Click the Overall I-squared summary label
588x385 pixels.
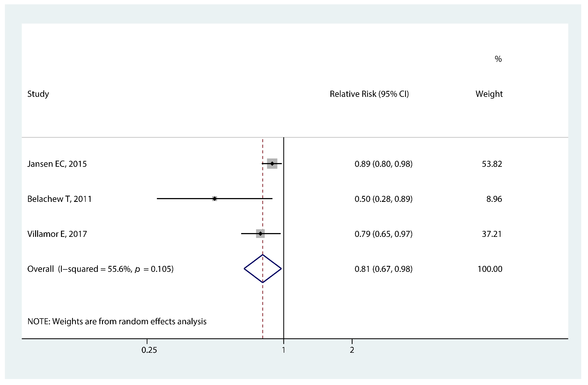[x=100, y=269]
